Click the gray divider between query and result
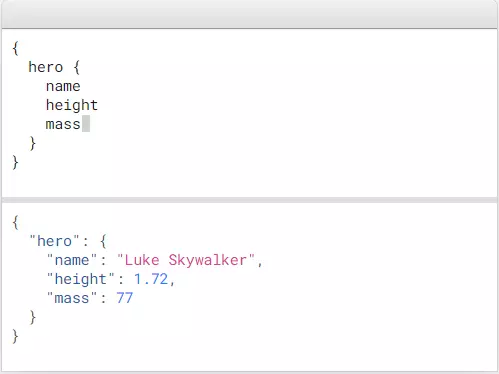The image size is (499, 374). [x=249, y=200]
